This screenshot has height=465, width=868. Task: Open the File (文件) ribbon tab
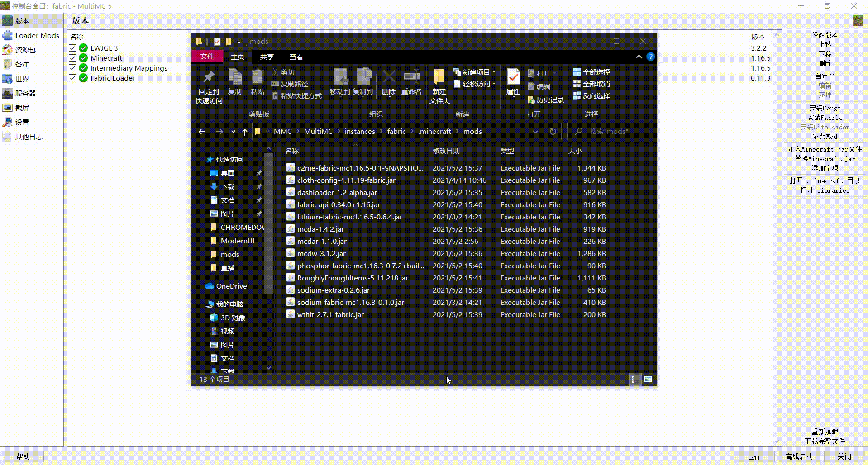click(207, 57)
